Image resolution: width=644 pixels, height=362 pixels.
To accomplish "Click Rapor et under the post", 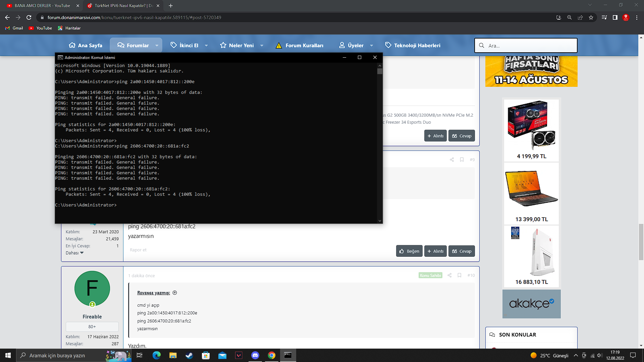I will click(138, 250).
